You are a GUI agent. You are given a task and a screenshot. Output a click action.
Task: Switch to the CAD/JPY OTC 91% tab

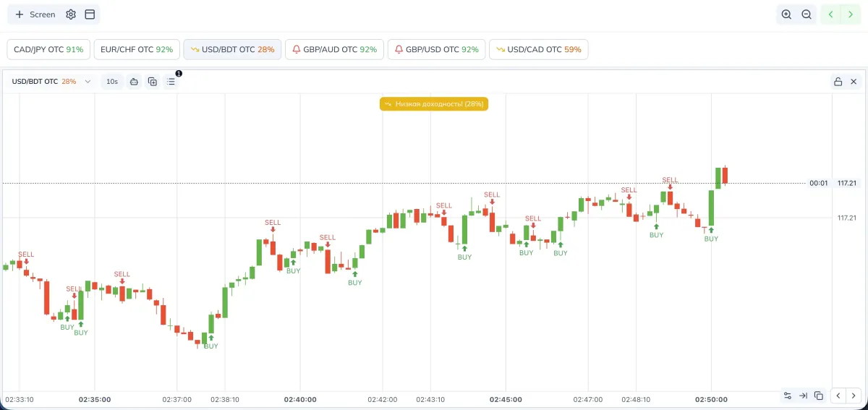pyautogui.click(x=48, y=50)
